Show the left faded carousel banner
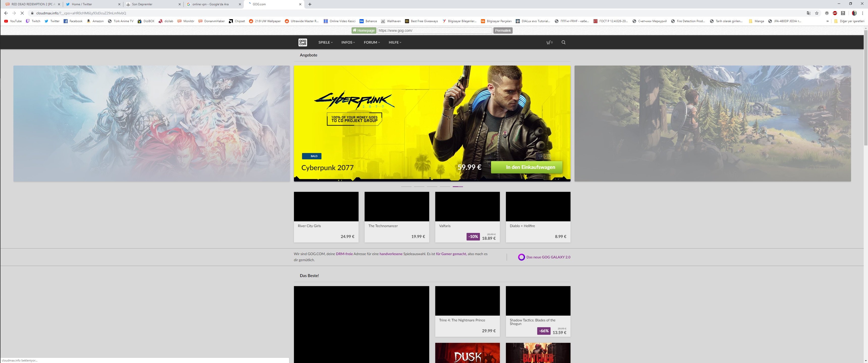The image size is (868, 363). tap(152, 124)
